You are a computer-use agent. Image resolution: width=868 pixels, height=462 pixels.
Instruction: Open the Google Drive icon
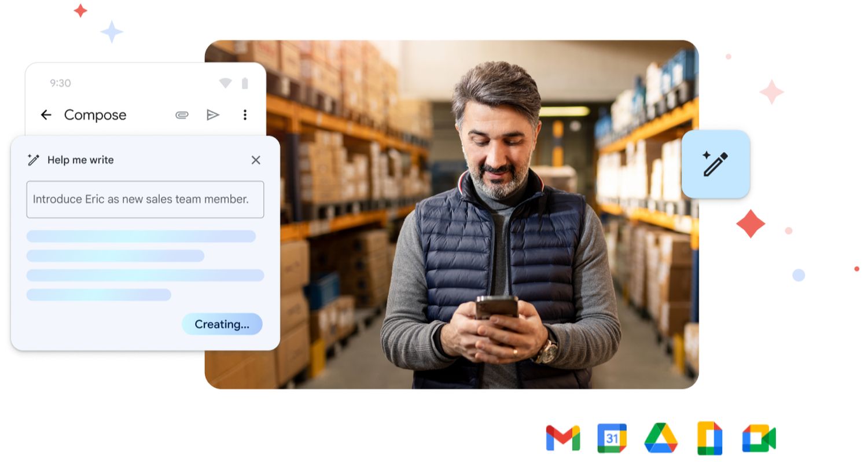(x=661, y=438)
